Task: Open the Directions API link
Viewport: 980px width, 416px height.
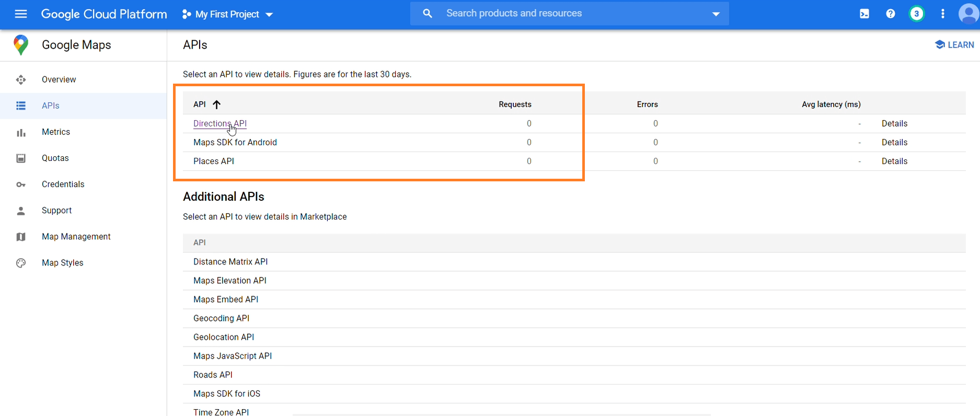Action: [x=220, y=123]
